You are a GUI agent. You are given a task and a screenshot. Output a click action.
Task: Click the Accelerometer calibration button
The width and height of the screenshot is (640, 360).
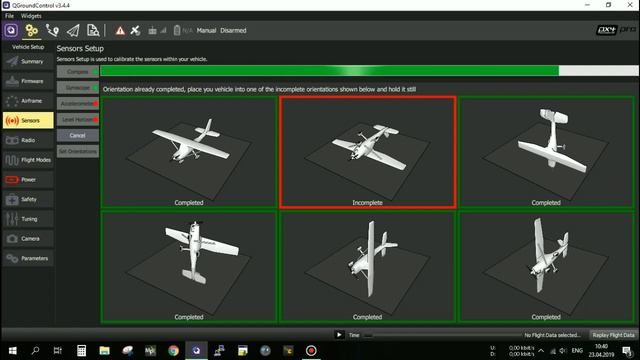point(78,104)
